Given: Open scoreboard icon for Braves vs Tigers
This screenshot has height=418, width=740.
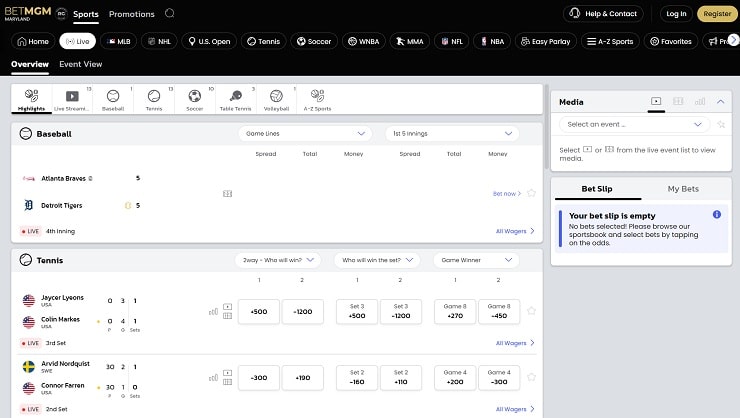Looking at the screenshot, I should [227, 193].
